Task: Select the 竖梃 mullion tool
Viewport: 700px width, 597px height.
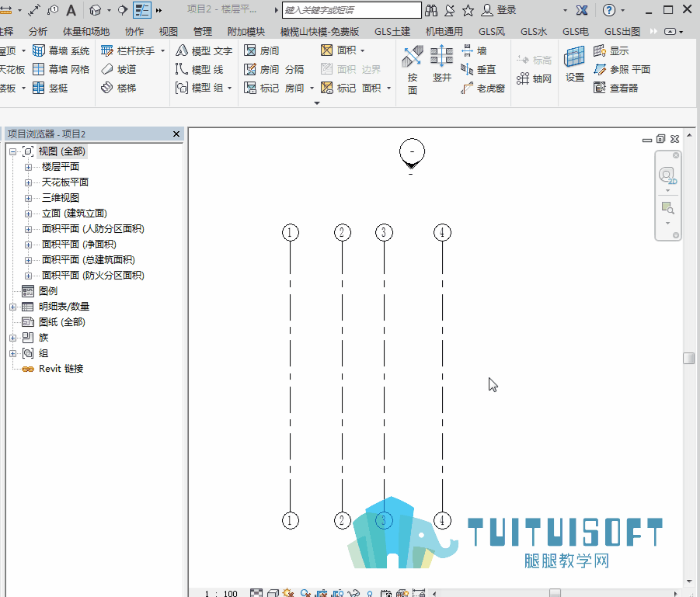Action: pos(50,88)
